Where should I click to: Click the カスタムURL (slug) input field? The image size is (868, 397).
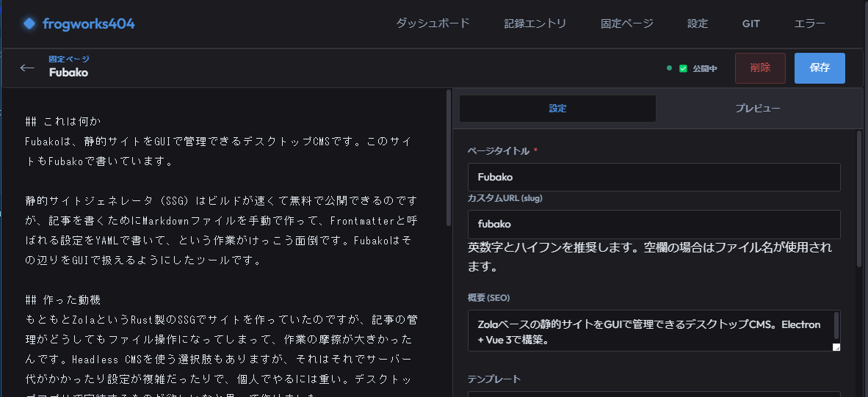click(x=654, y=225)
